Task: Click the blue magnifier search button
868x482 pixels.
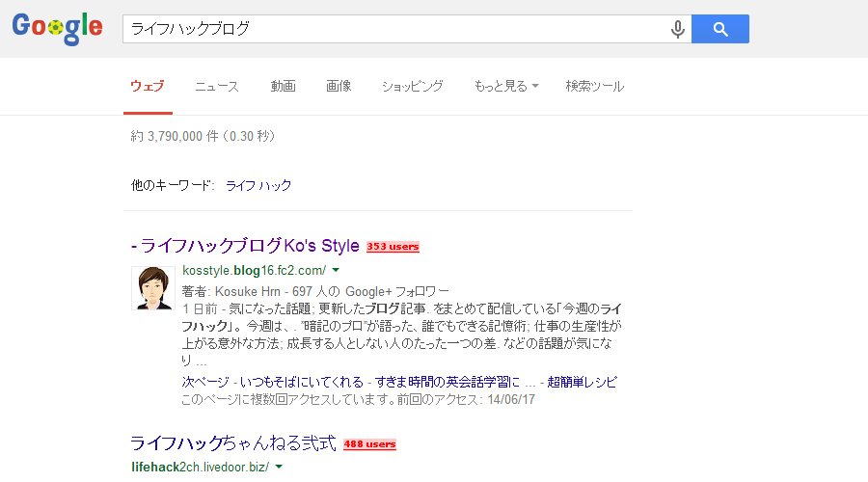Action: tap(720, 29)
